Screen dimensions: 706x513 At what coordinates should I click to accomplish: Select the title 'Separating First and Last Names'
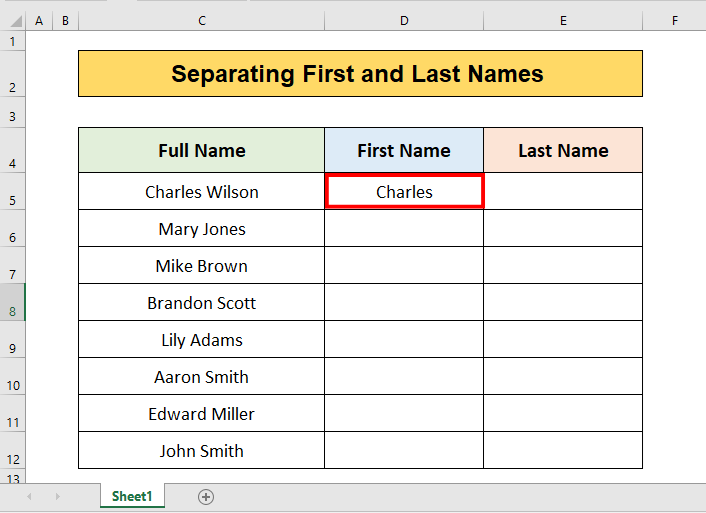pos(360,74)
